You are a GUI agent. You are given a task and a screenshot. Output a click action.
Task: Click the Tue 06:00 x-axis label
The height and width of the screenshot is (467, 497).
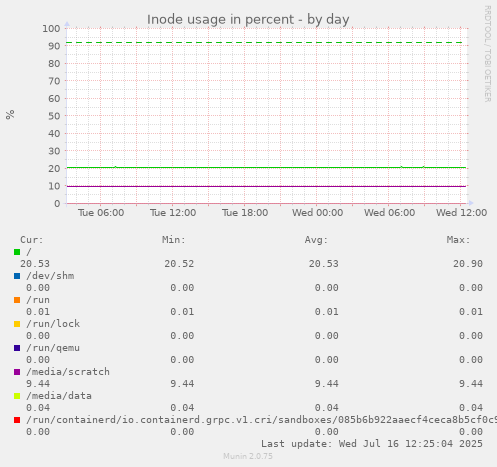point(101,213)
